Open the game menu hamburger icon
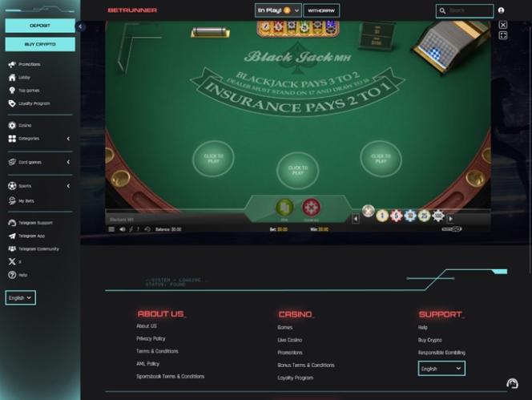This screenshot has height=400, width=532. (x=111, y=229)
